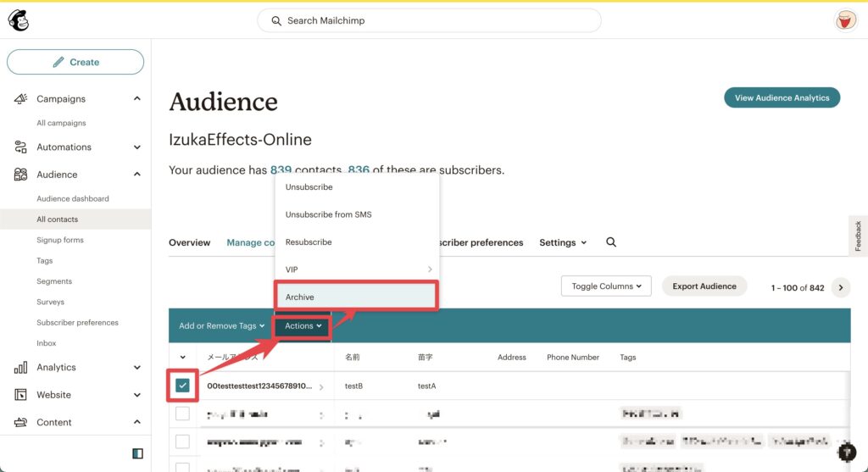This screenshot has width=868, height=472.
Task: Switch to Manage contacts tab
Action: pos(251,242)
